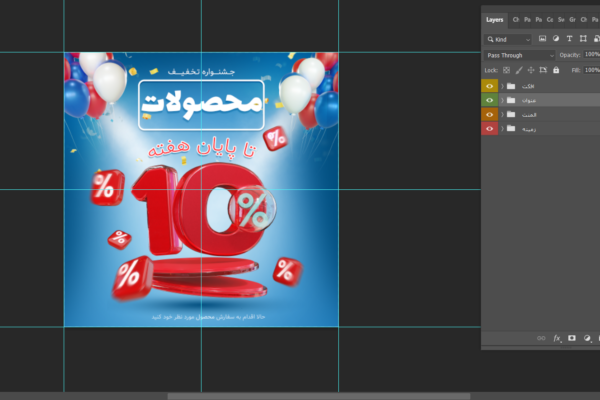Click lock image pixels brush icon

pyautogui.click(x=518, y=70)
